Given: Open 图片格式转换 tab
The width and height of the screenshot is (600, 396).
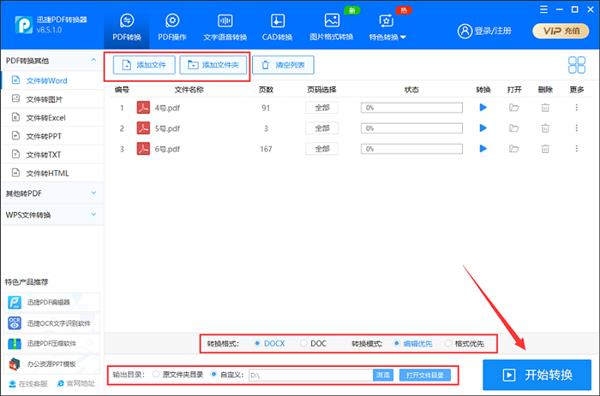Looking at the screenshot, I should coord(331,27).
